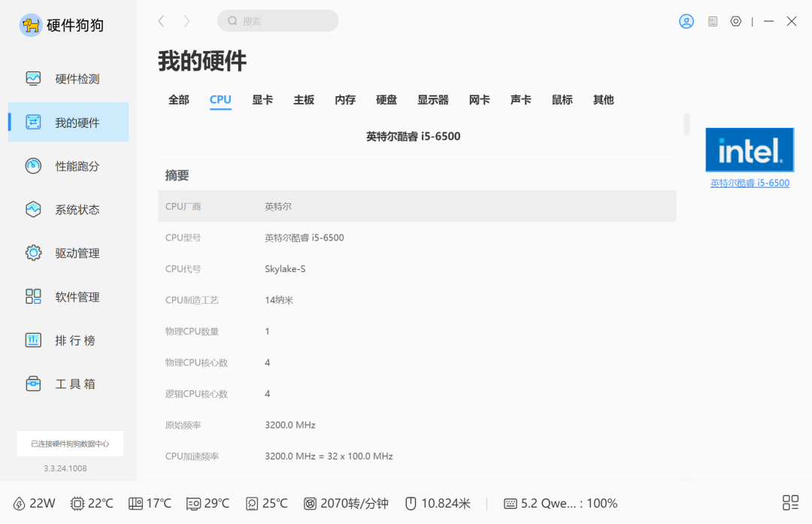Open 驱动管理 gear icon

tap(33, 253)
